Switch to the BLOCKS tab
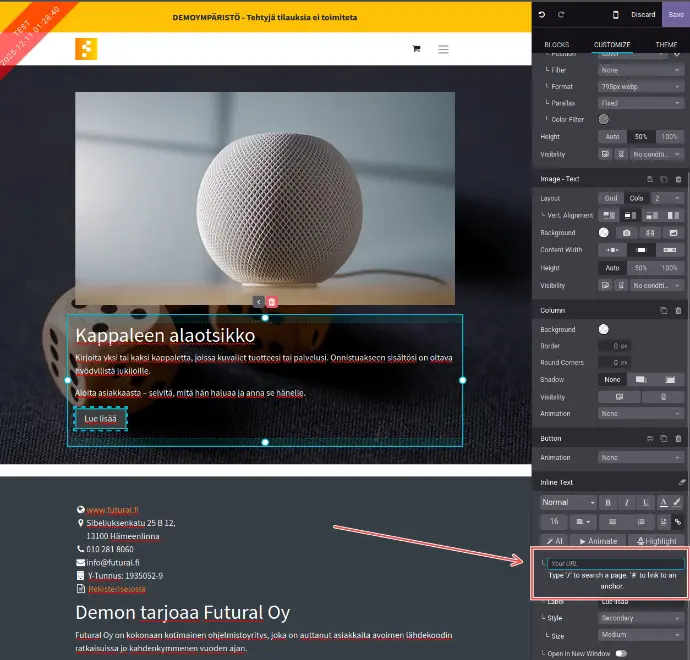 [x=556, y=45]
